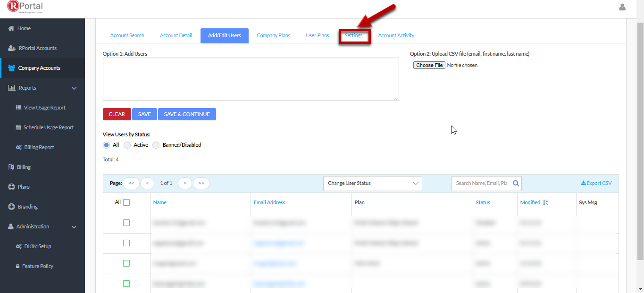Viewport: 644px width, 293px height.
Task: Open the User Plans tab
Action: coord(318,35)
